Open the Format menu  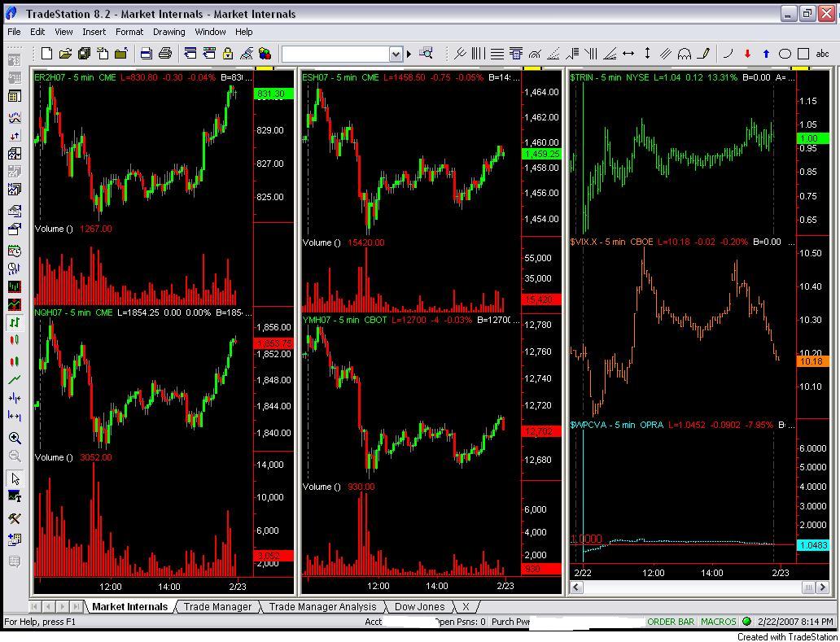click(x=129, y=32)
